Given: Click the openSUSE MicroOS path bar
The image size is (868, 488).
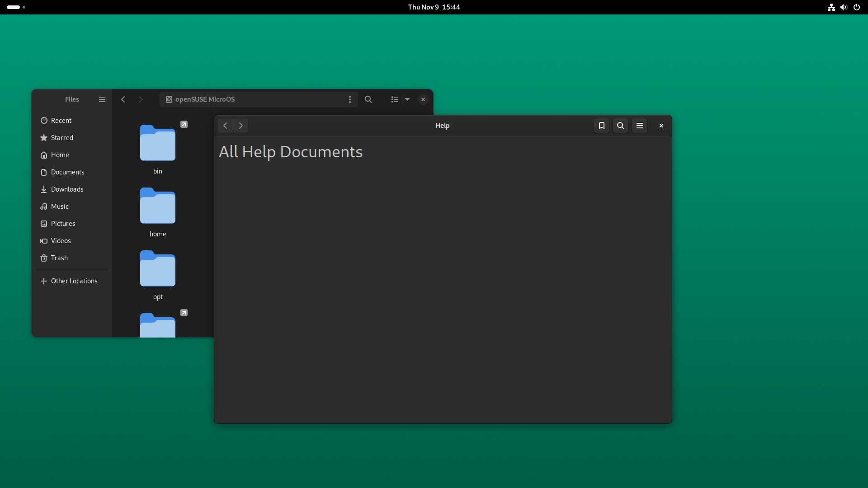Looking at the screenshot, I should tap(259, 99).
